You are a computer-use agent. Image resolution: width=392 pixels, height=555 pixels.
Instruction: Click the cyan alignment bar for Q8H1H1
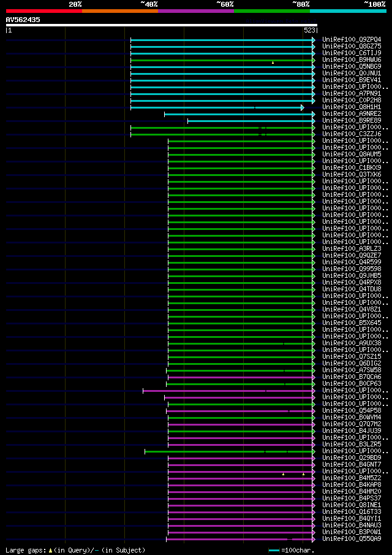[216, 107]
